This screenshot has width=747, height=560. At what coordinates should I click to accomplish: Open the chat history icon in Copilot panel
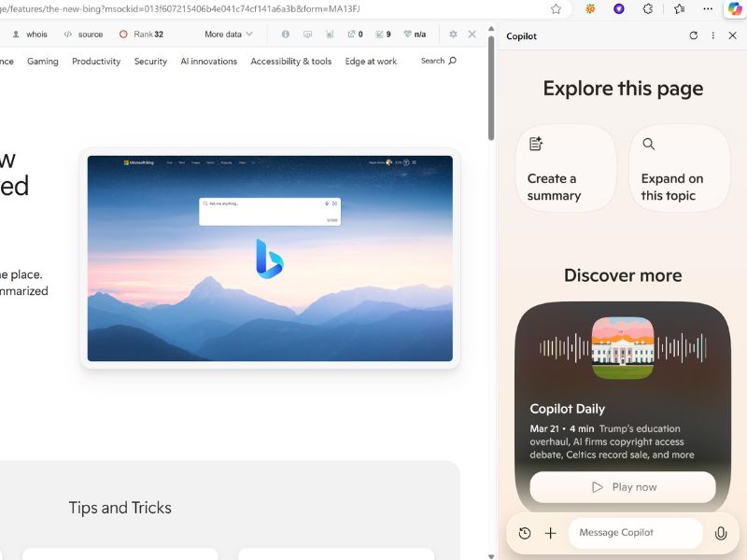(x=525, y=533)
